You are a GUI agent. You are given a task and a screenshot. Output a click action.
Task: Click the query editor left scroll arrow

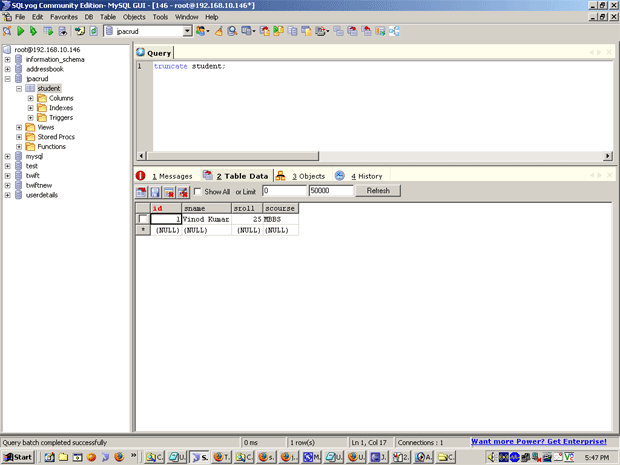[141, 156]
